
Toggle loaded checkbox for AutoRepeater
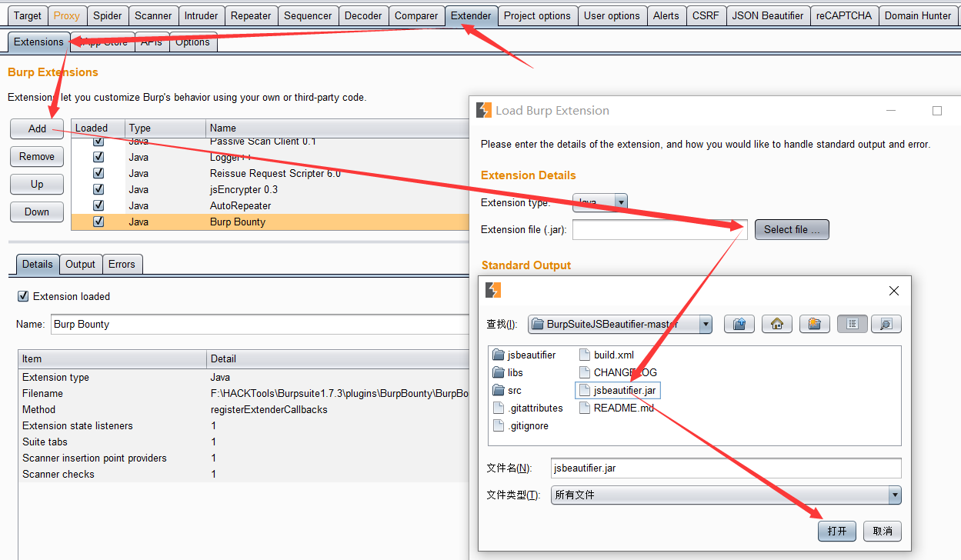[98, 205]
